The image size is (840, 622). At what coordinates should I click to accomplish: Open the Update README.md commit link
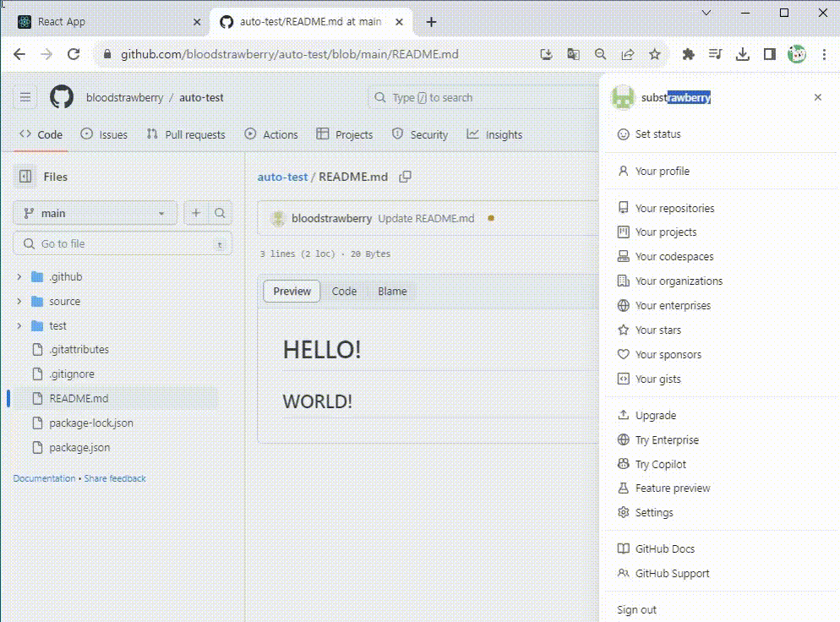(426, 218)
